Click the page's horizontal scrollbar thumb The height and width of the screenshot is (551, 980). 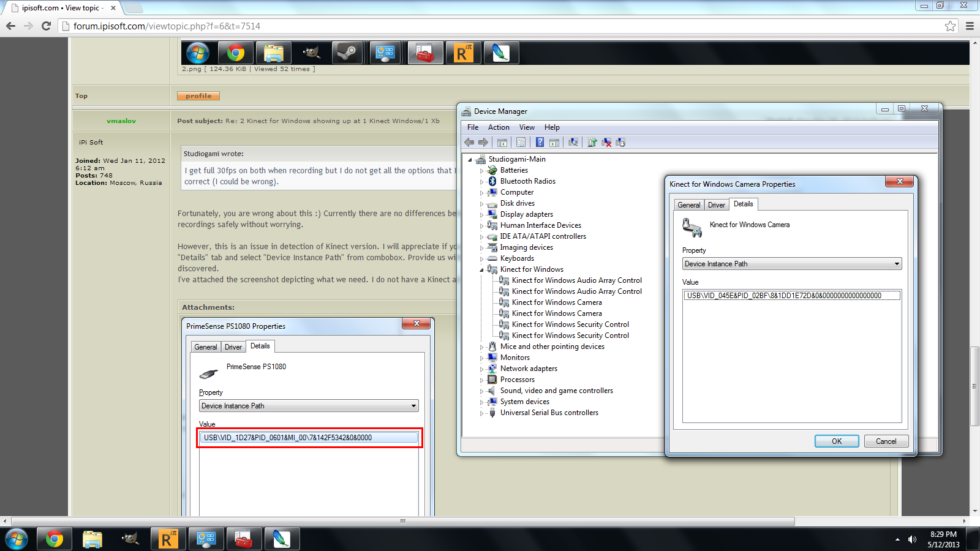tap(402, 522)
